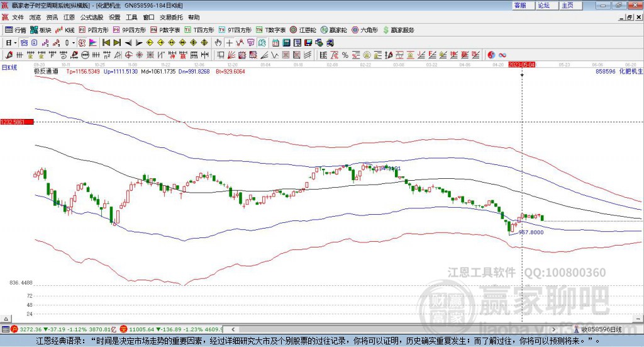Screen dimensions: 644x347
Task: Click horizontal scrollbar left arrow
Action: click(233, 329)
